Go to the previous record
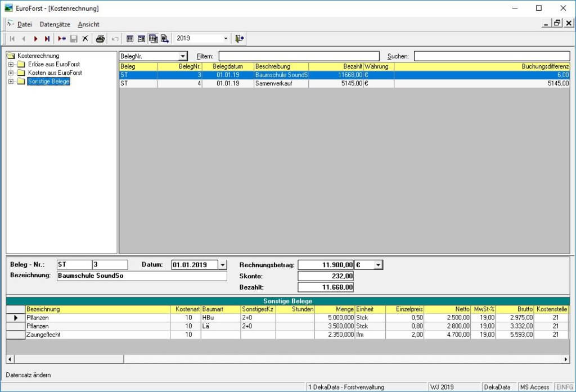This screenshot has height=392, width=576. pyautogui.click(x=24, y=39)
